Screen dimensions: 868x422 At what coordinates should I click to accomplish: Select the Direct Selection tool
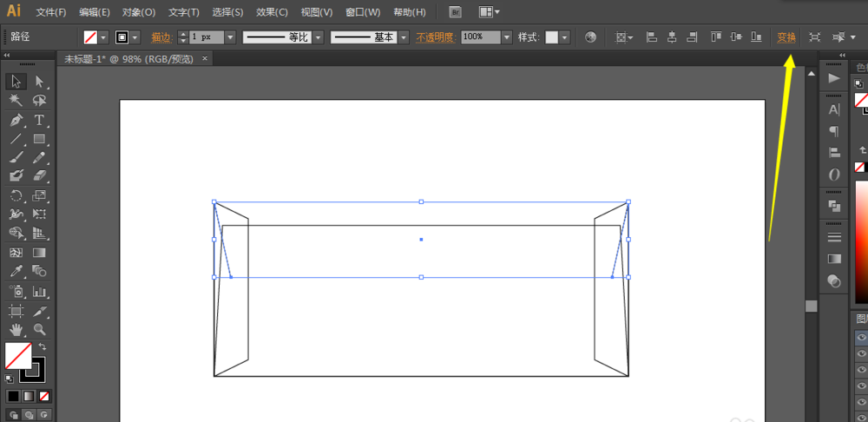click(x=39, y=82)
